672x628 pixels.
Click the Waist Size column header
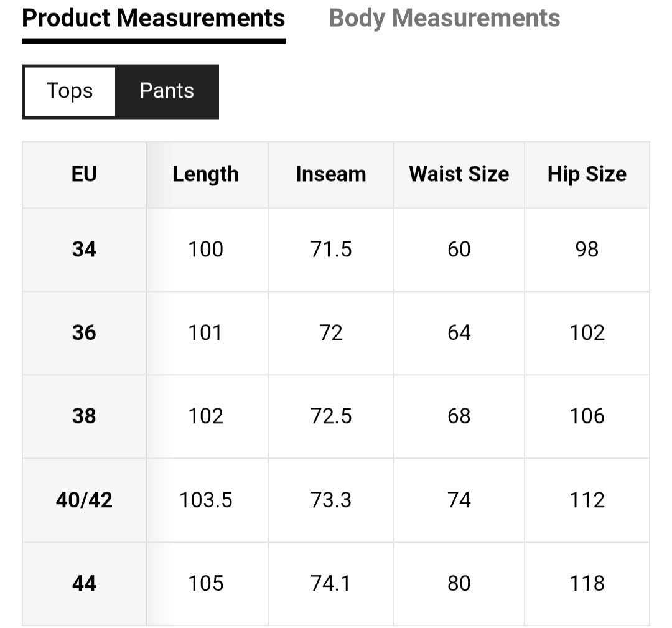pos(459,174)
